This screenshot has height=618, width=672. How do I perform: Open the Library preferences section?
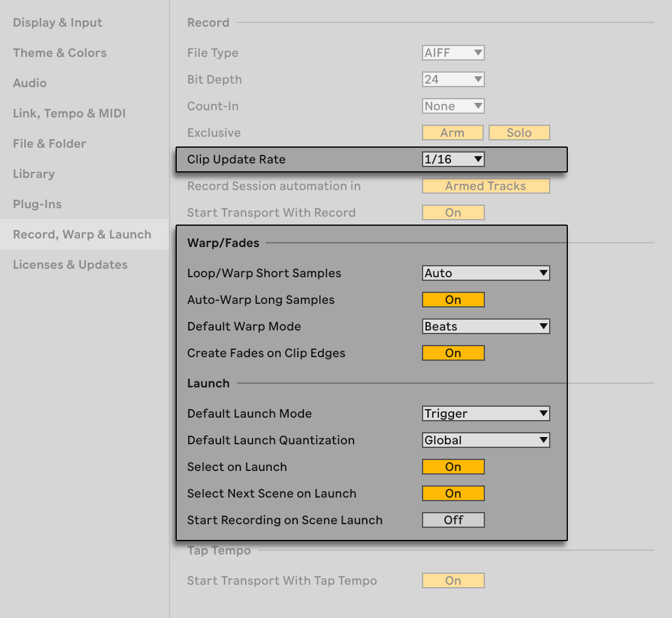click(33, 174)
